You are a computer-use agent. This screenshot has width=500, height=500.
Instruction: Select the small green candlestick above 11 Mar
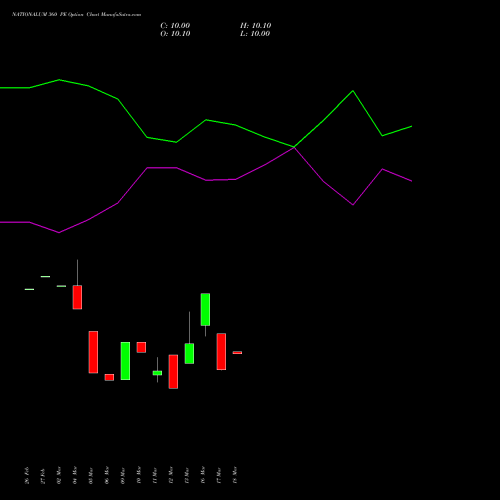(x=157, y=373)
